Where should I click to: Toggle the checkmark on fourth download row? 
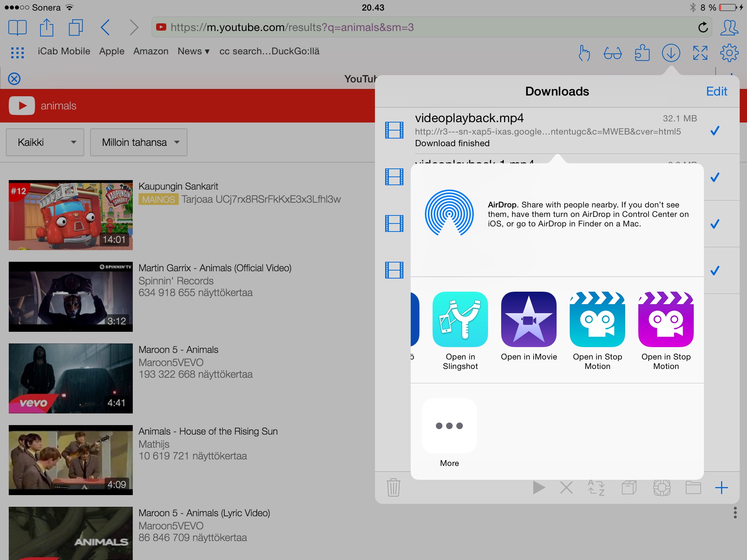tap(715, 271)
